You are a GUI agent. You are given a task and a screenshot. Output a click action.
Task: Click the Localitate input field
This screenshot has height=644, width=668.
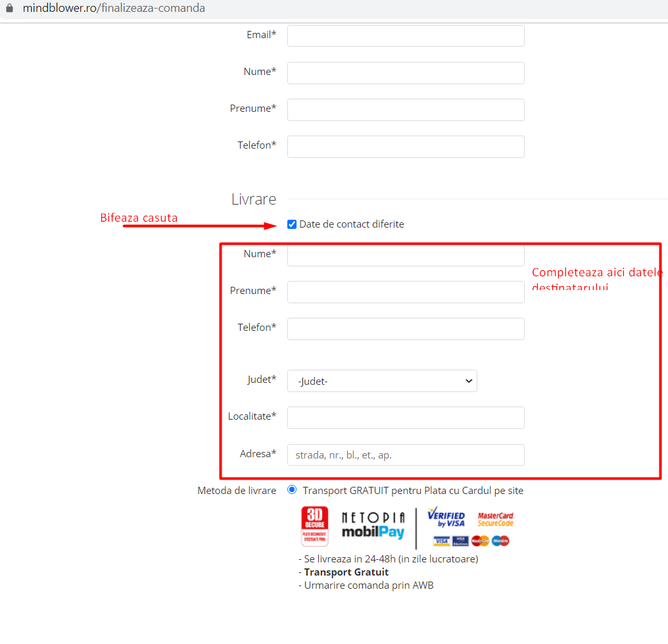(x=406, y=418)
